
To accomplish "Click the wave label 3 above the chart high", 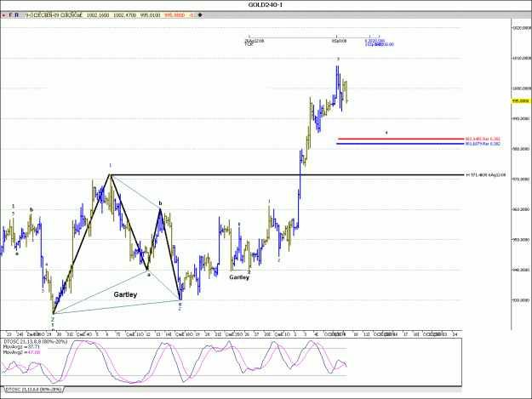I will click(338, 59).
